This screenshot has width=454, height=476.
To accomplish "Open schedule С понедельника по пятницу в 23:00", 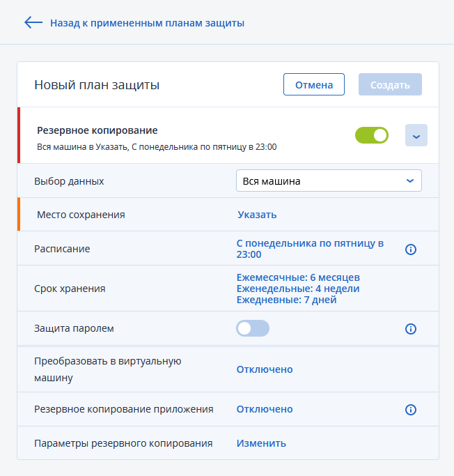I will coord(310,249).
